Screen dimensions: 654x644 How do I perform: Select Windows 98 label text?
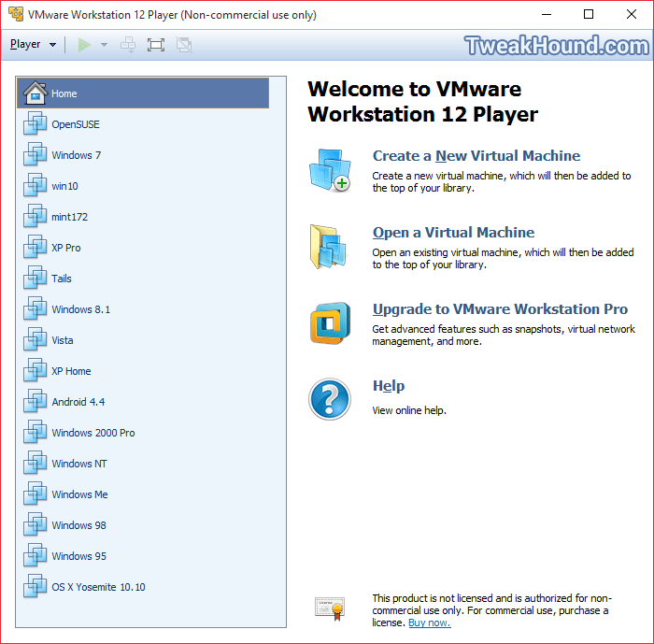[78, 526]
